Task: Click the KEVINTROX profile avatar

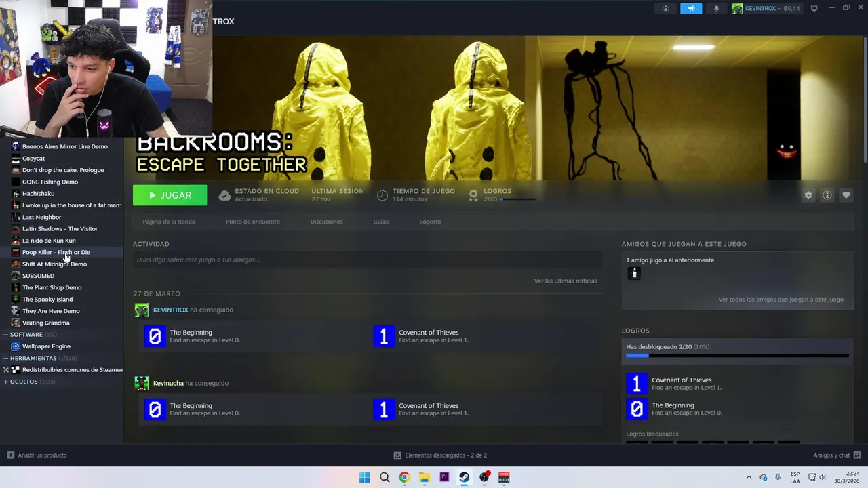Action: [737, 9]
